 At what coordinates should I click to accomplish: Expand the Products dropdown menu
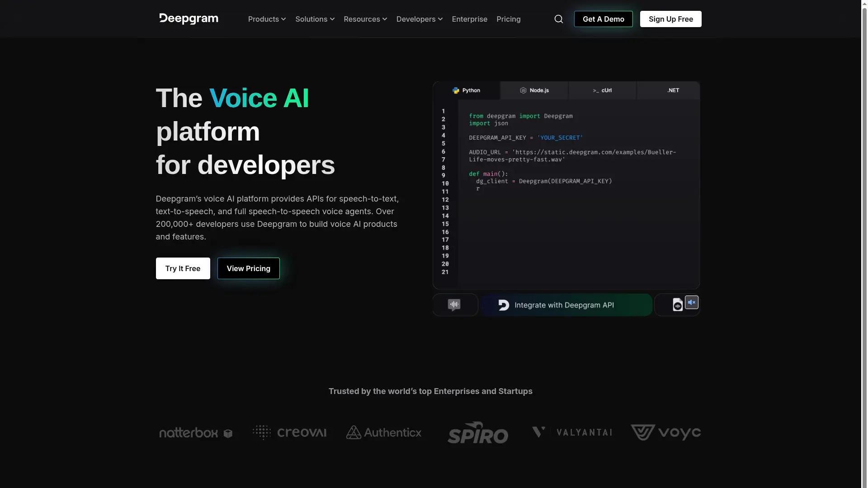267,19
